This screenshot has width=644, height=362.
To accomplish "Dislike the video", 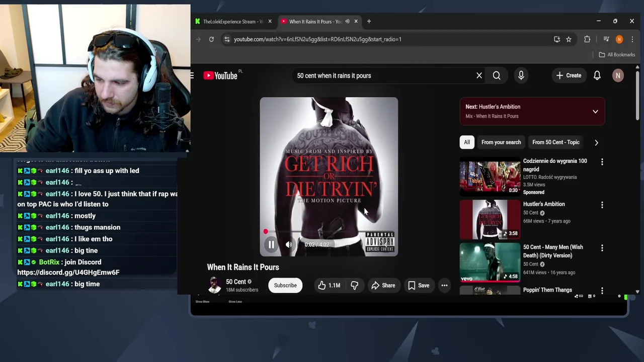I will (354, 286).
